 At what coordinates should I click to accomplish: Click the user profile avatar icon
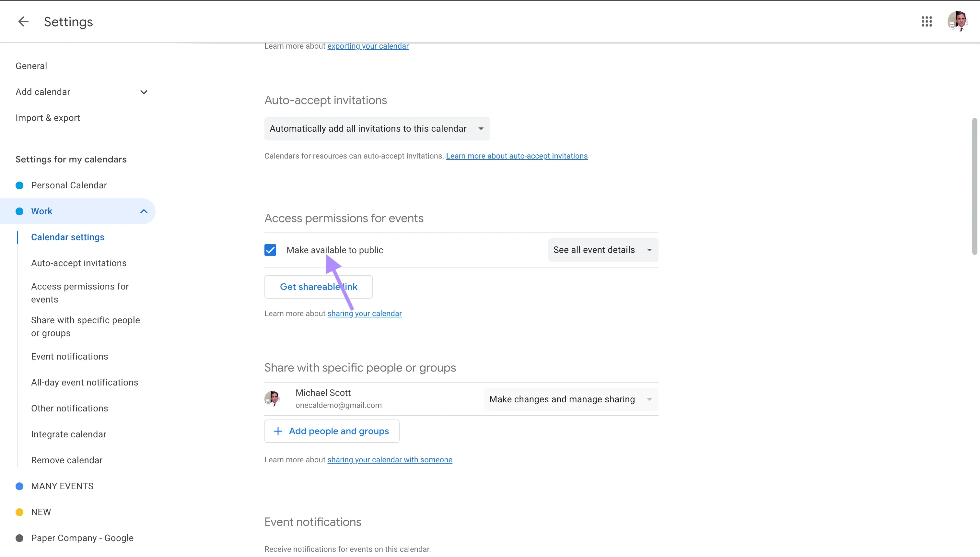958,21
